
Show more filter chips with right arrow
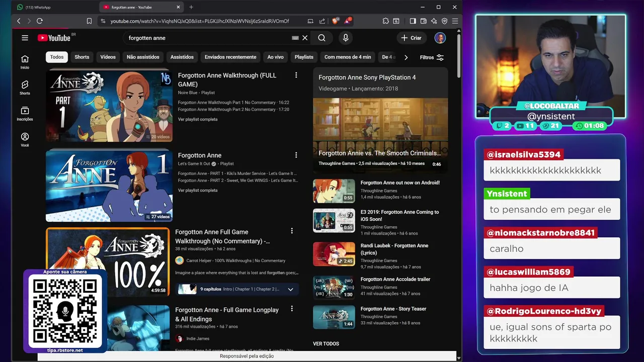point(406,57)
